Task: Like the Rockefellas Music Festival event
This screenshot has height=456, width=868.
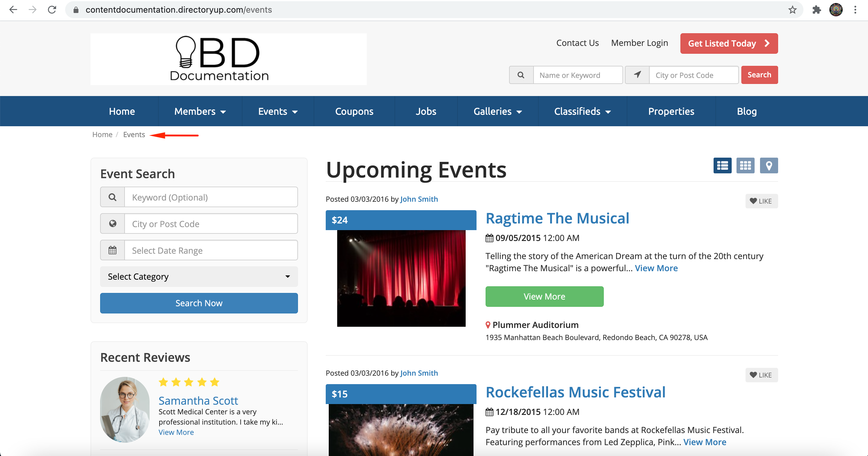Action: (x=761, y=375)
